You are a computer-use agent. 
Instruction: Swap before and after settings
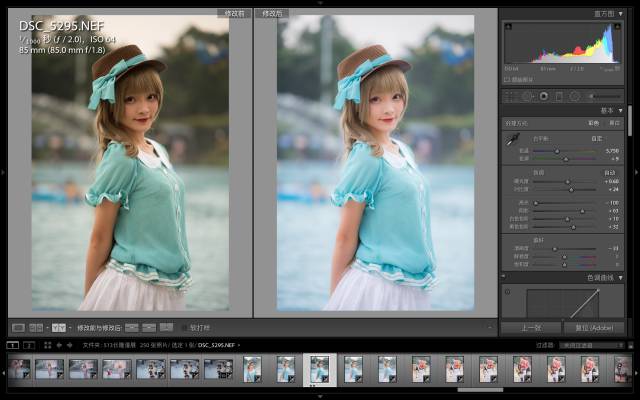[166, 327]
